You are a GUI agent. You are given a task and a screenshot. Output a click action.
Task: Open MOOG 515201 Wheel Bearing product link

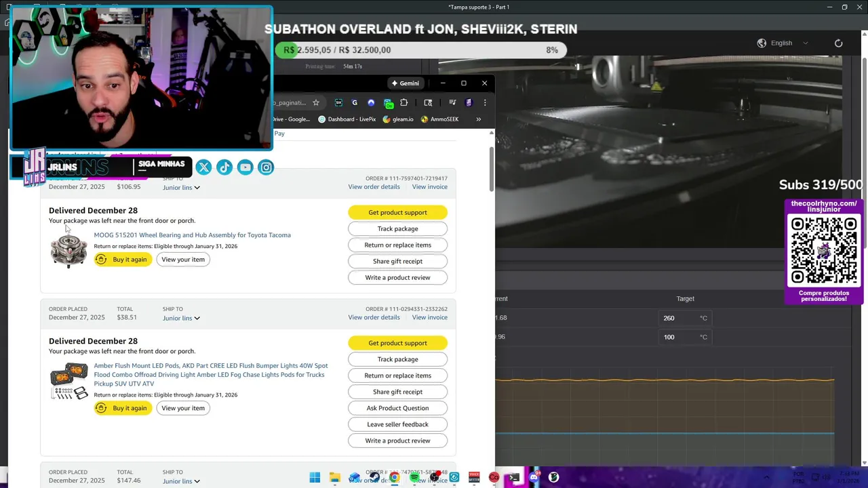[192, 235]
